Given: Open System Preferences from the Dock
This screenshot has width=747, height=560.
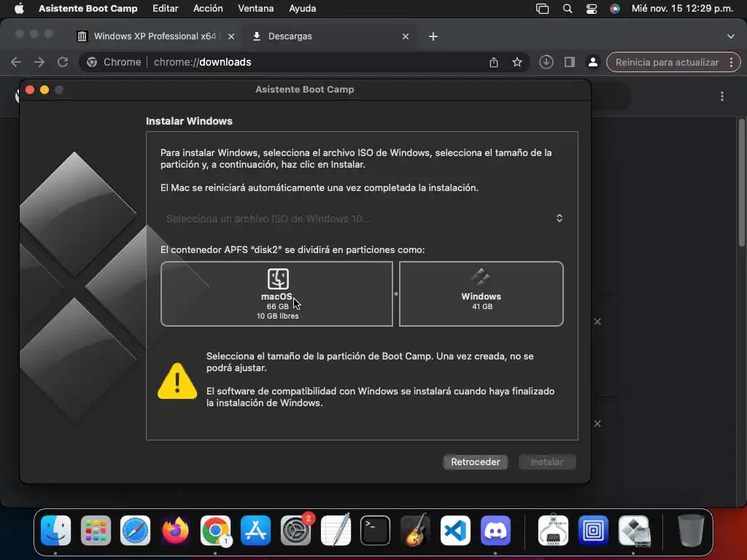Looking at the screenshot, I should tap(295, 531).
